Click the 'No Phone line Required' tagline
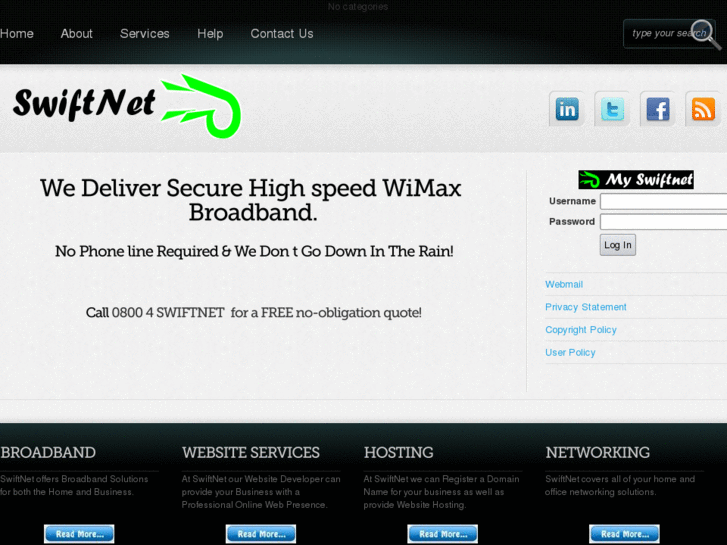727x545 pixels. pos(254,251)
